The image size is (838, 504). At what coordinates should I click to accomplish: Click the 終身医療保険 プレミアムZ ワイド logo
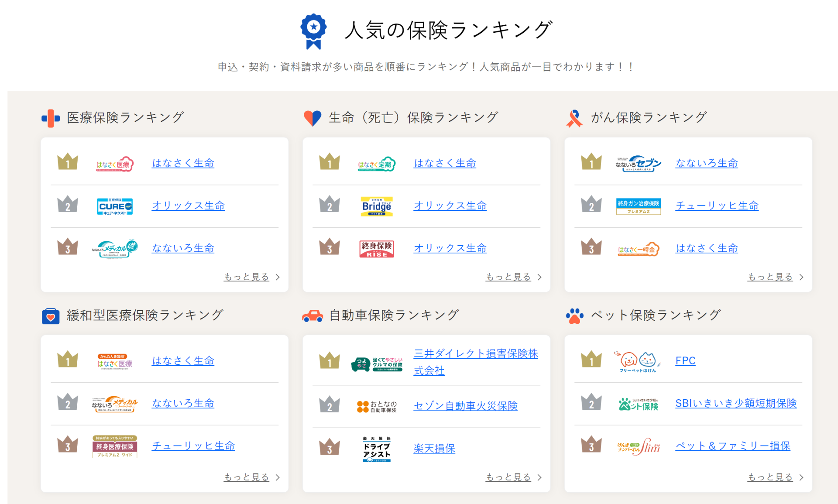(x=115, y=446)
